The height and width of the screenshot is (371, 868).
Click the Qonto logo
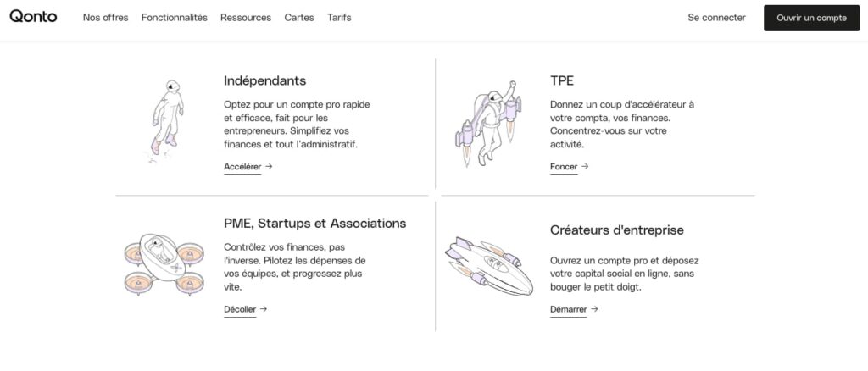[33, 17]
